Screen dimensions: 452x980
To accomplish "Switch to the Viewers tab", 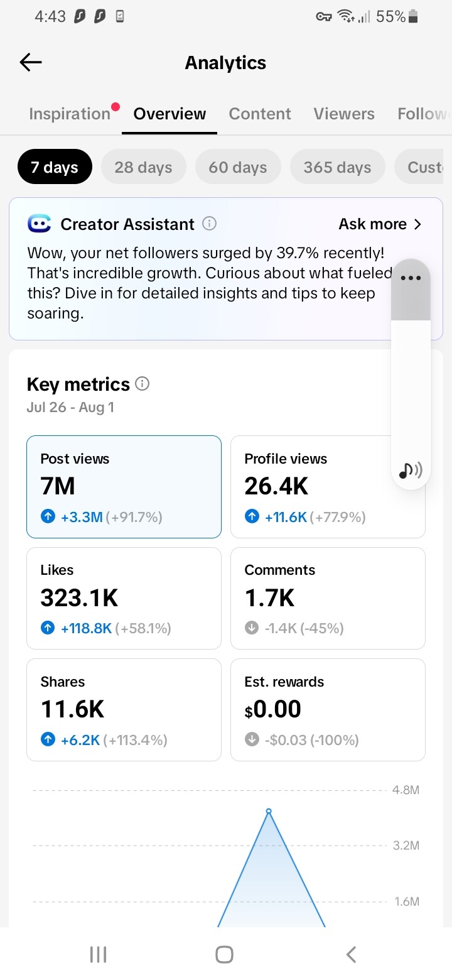I will click(344, 114).
